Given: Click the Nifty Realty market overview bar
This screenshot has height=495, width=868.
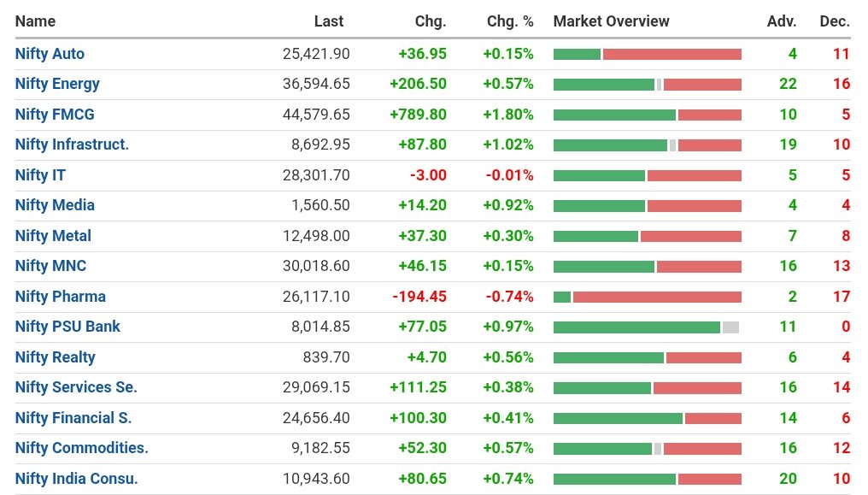Looking at the screenshot, I should 647,357.
